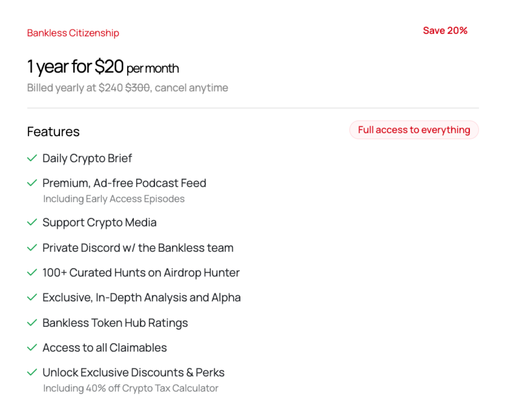This screenshot has height=420, width=505.
Task: Click the checkmark beside Private Discord feature
Action: 32,248
